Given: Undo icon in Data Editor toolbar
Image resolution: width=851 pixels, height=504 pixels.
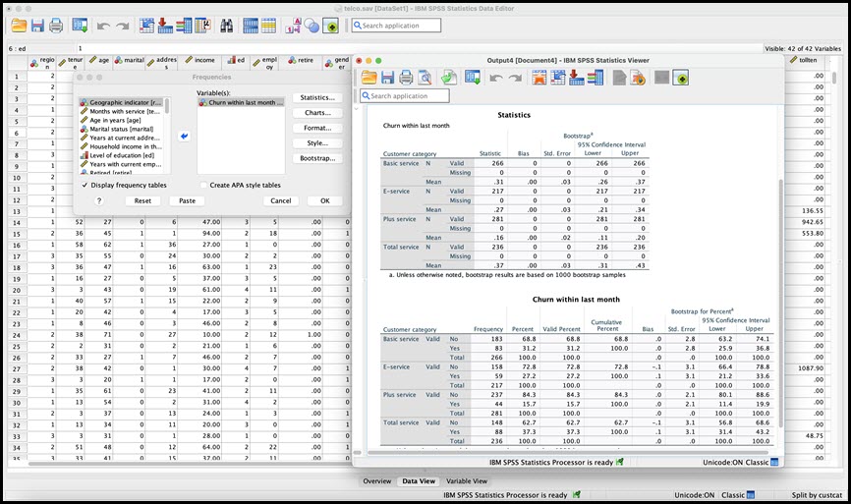Looking at the screenshot, I should pos(103,26).
